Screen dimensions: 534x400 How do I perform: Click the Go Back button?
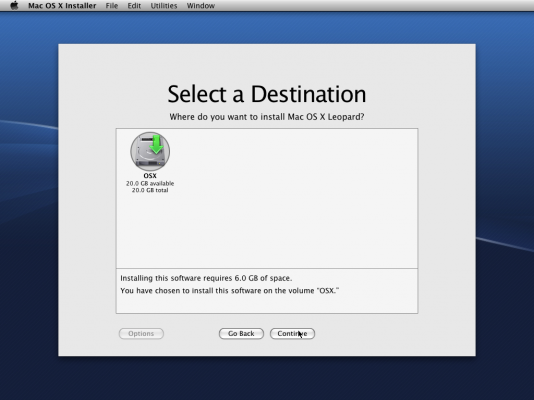[241, 334]
